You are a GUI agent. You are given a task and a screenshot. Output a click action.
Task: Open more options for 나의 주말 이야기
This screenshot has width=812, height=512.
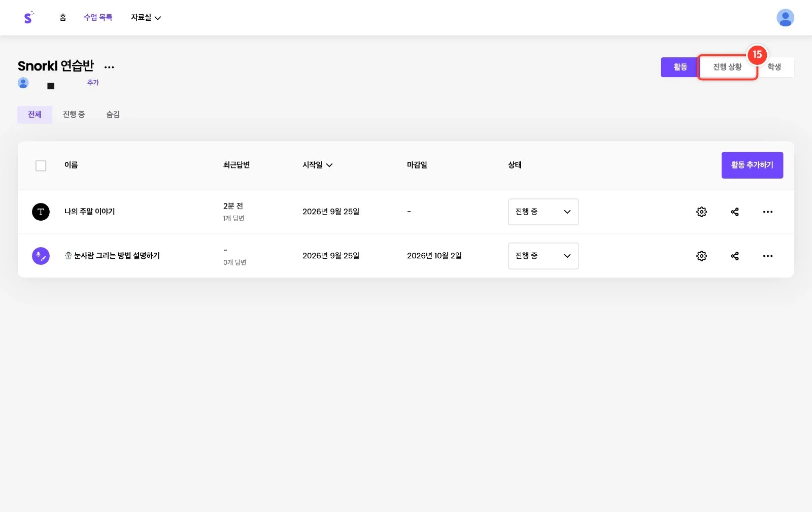pyautogui.click(x=767, y=212)
